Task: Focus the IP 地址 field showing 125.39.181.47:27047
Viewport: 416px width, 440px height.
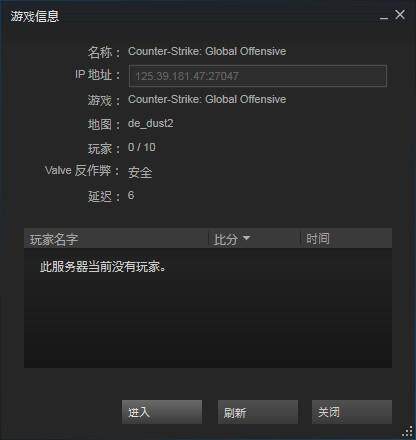Action: [x=258, y=76]
